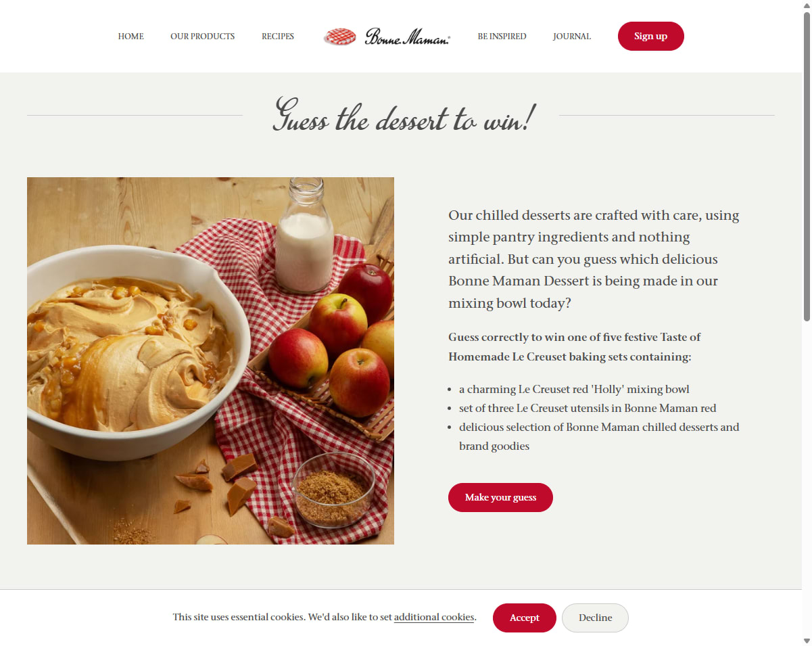The height and width of the screenshot is (646, 812).
Task: Select BE INSPIRED in the top navigation
Action: 502,37
